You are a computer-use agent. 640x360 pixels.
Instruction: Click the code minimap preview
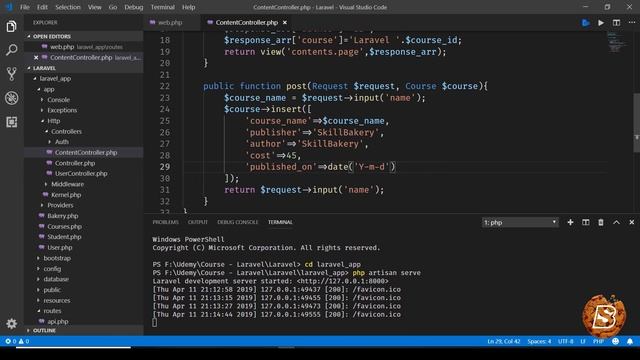point(616,42)
